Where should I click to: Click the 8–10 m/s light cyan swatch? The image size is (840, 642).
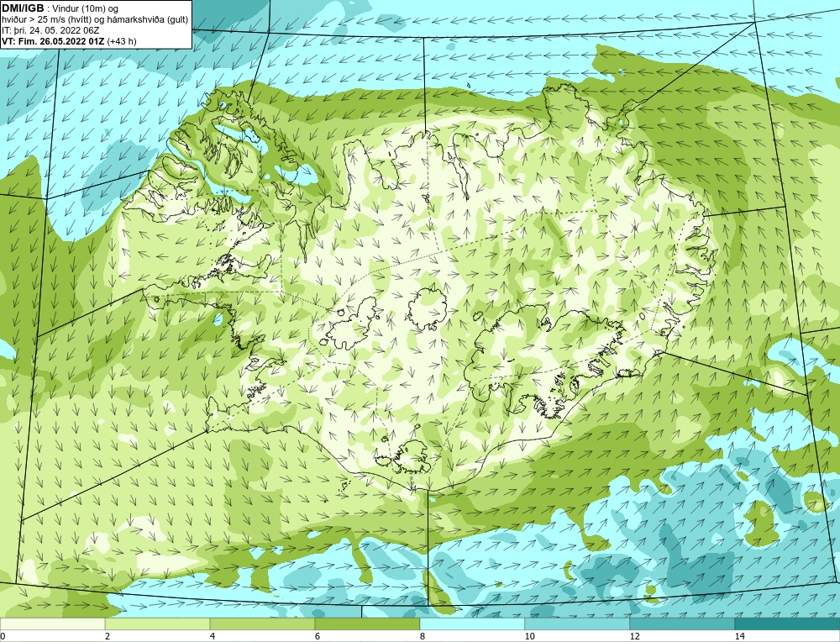point(472,624)
